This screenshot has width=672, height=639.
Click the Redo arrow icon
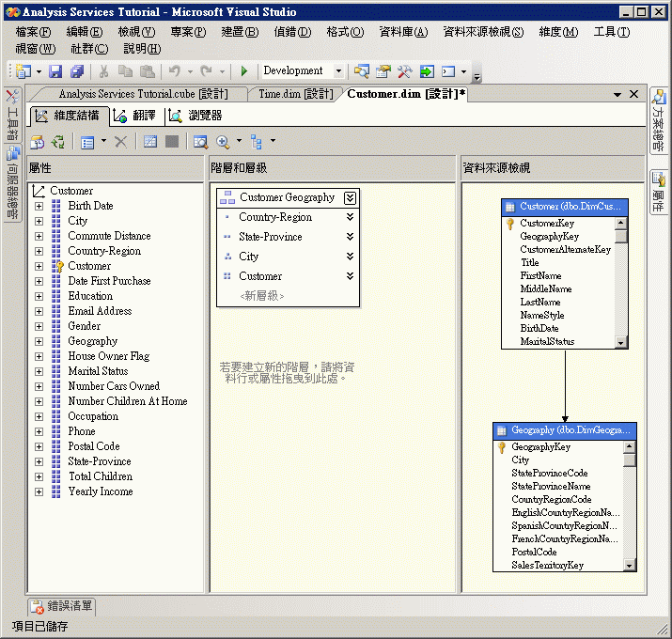[x=207, y=71]
